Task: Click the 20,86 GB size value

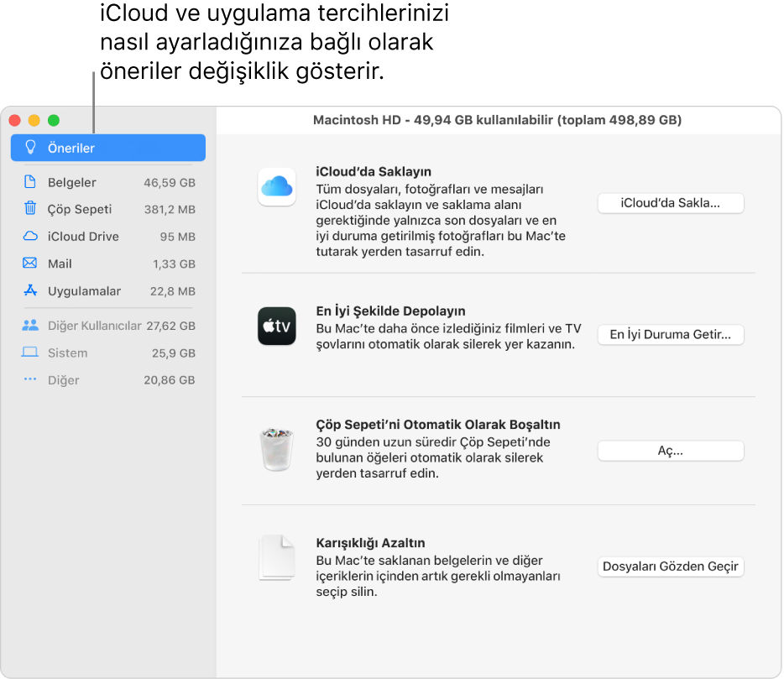Action: (170, 380)
